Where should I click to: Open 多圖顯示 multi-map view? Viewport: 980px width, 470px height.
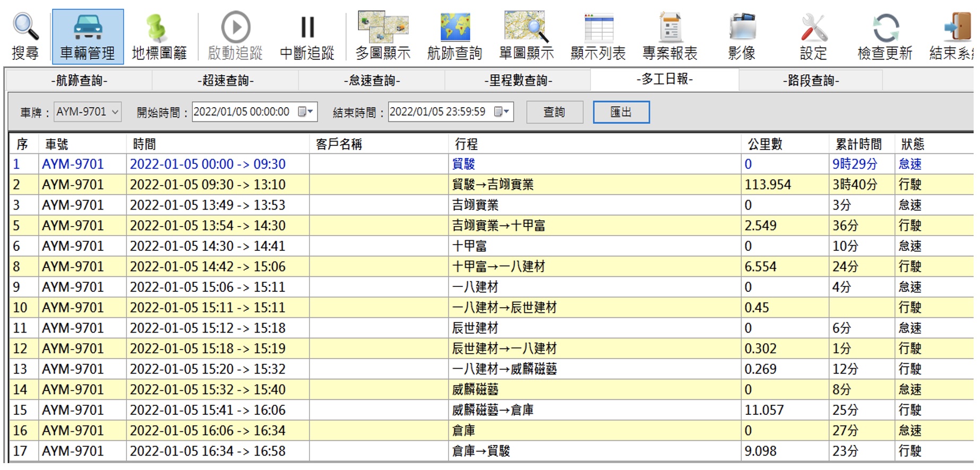(383, 28)
